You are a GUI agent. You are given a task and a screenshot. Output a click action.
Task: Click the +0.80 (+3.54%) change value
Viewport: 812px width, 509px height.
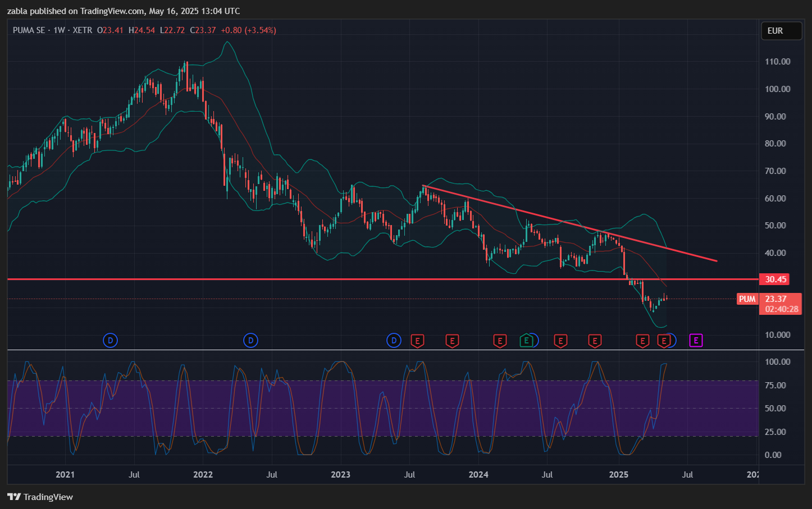coord(248,30)
